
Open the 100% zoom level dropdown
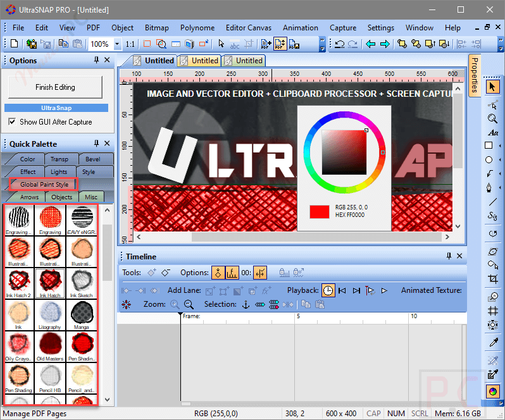117,44
